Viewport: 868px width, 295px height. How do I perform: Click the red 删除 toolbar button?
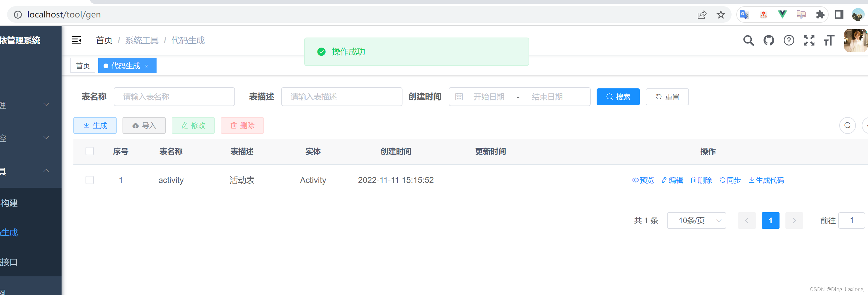242,125
